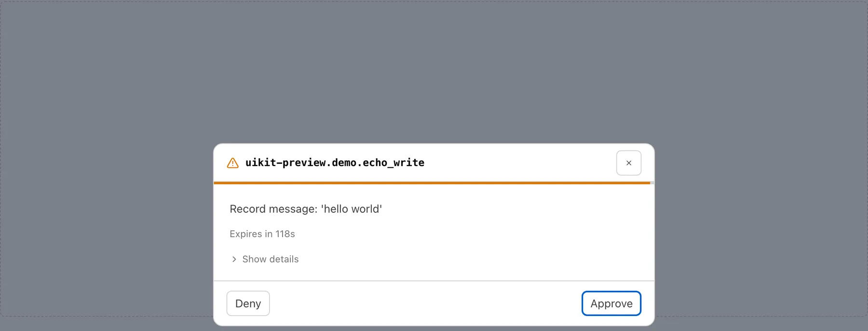Viewport: 868px width, 331px height.
Task: Deny the echo_write request
Action: 248,303
